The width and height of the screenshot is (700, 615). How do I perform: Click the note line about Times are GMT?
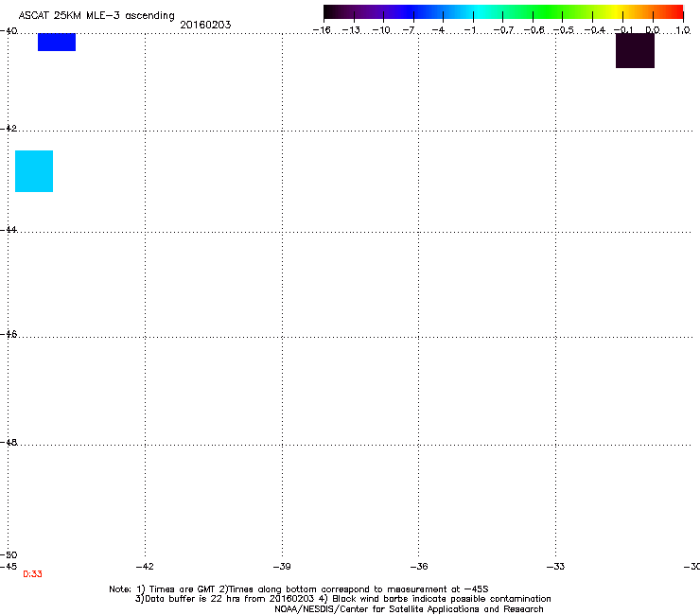click(299, 589)
